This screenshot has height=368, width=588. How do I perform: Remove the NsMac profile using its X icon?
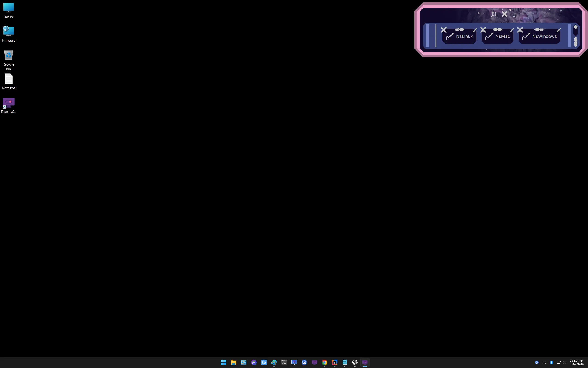(x=483, y=30)
